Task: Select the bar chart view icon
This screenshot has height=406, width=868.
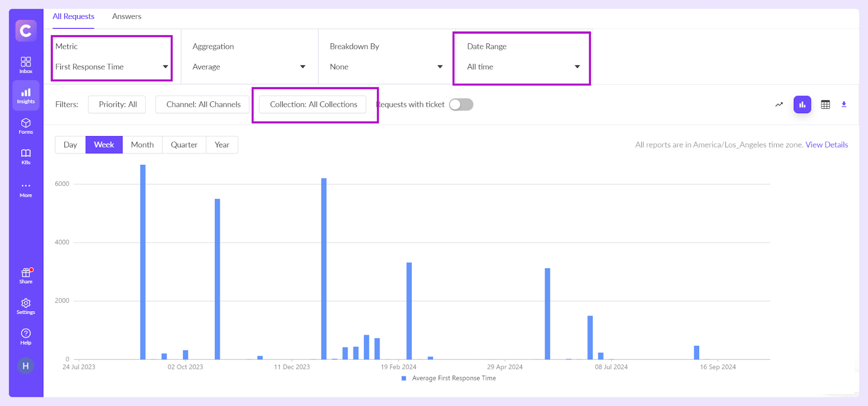Action: tap(802, 105)
